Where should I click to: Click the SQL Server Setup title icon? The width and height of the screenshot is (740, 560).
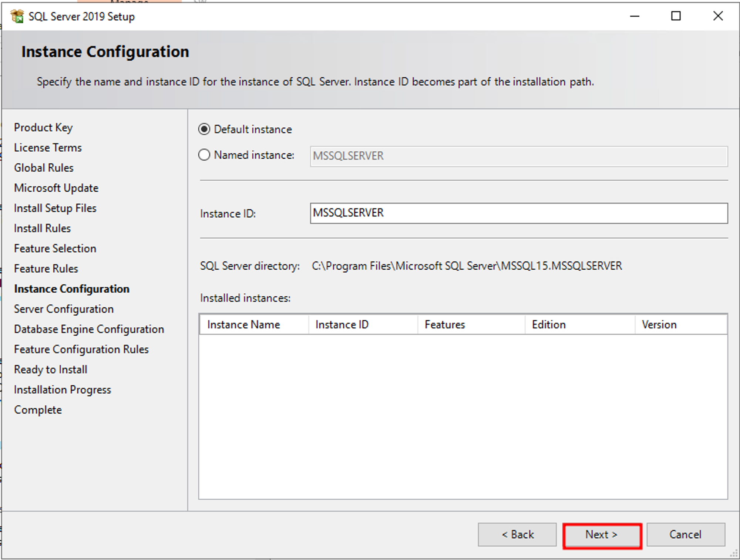point(17,16)
